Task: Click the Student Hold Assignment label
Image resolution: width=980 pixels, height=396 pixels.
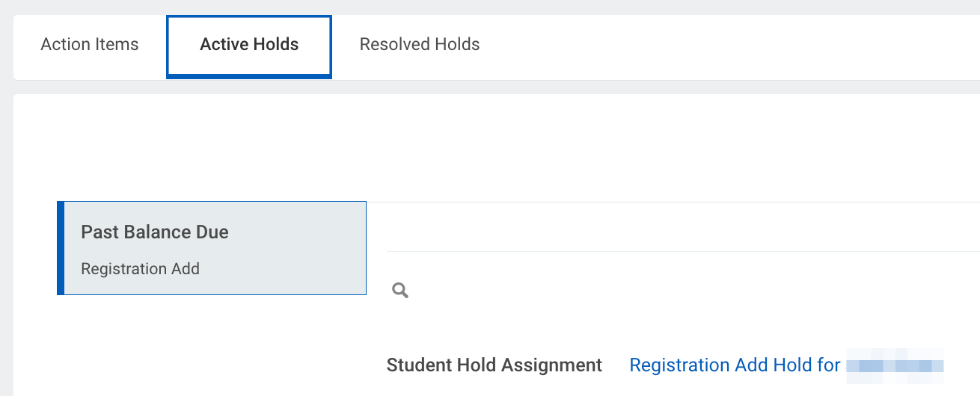Action: pyautogui.click(x=494, y=365)
